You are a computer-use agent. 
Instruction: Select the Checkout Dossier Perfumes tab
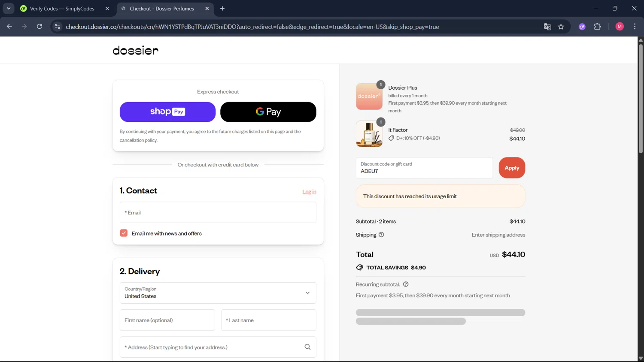click(161, 9)
